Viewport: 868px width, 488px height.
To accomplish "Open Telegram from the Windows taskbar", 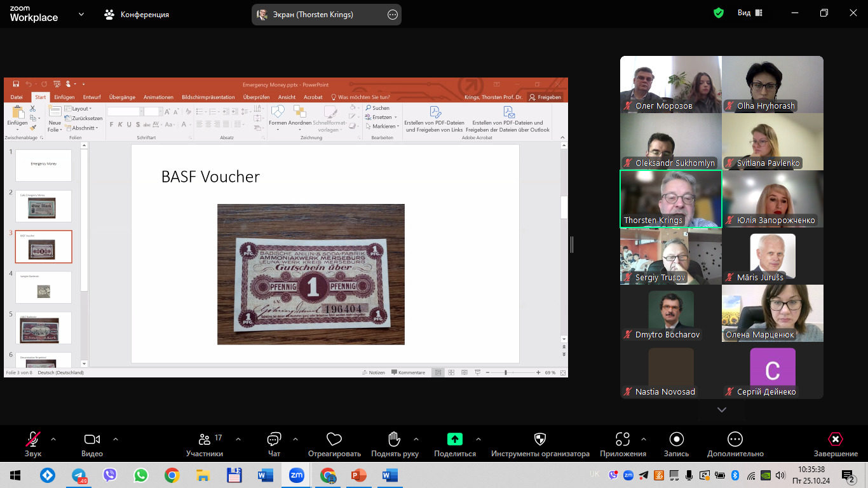I will pyautogui.click(x=79, y=475).
